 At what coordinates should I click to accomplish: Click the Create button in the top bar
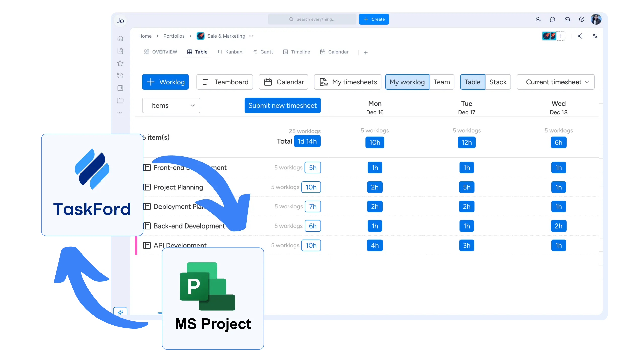(x=374, y=19)
